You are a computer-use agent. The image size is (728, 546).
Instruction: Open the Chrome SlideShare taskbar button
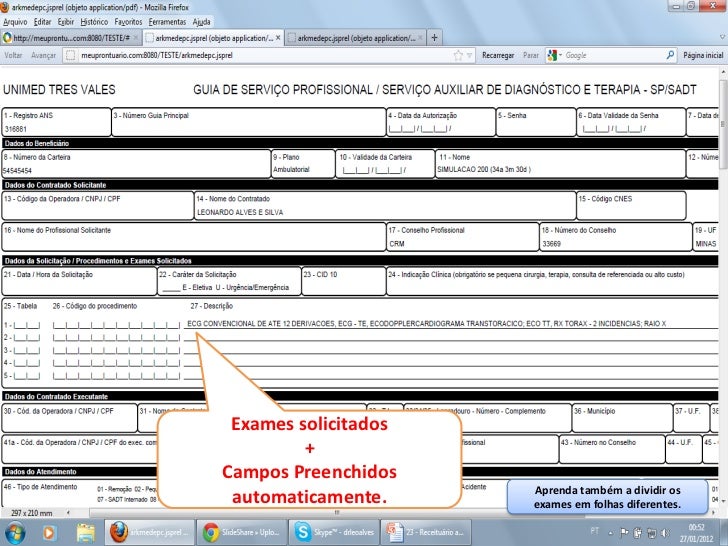coord(241,533)
